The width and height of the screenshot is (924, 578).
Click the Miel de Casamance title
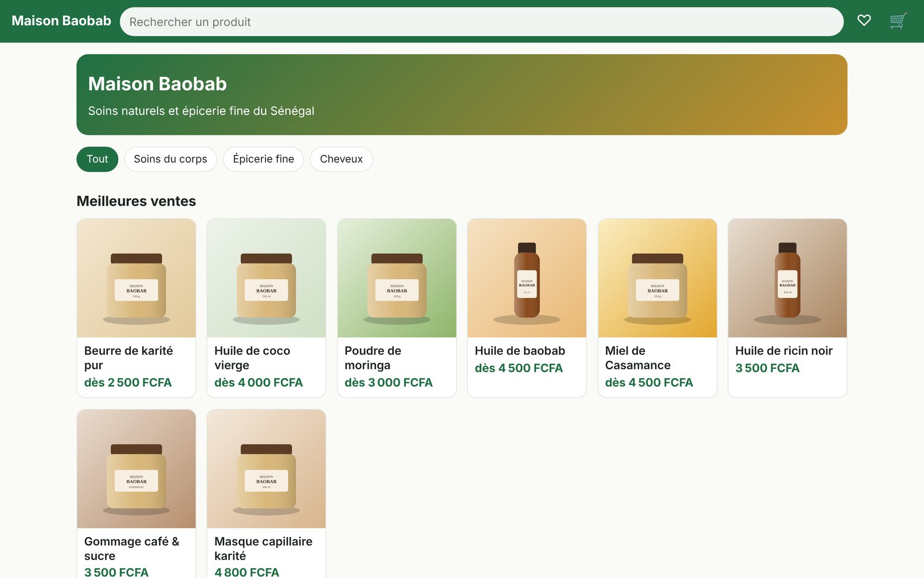tap(638, 358)
